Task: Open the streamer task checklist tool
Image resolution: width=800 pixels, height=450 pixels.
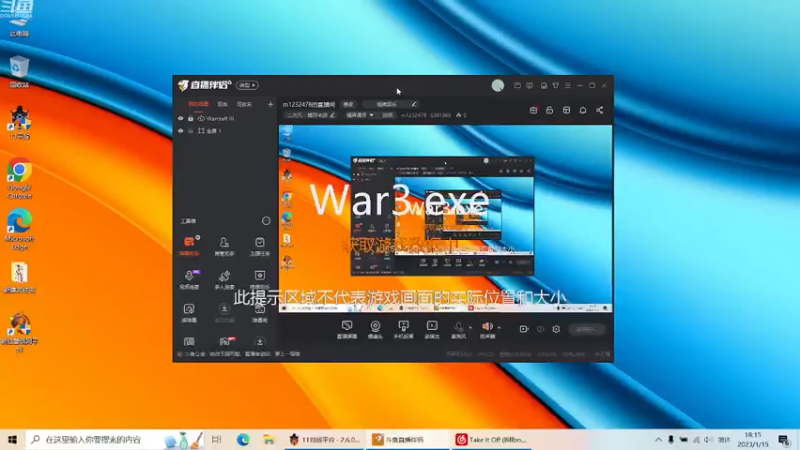Action: 260,246
